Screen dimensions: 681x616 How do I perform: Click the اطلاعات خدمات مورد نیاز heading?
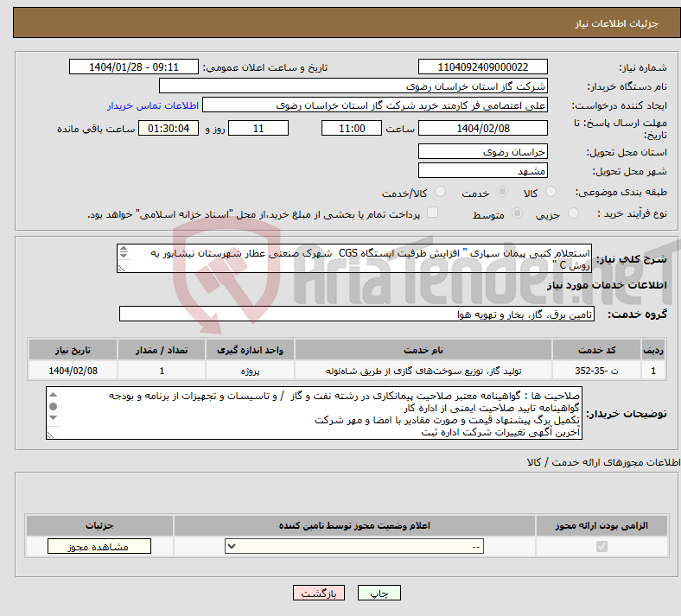tap(607, 285)
